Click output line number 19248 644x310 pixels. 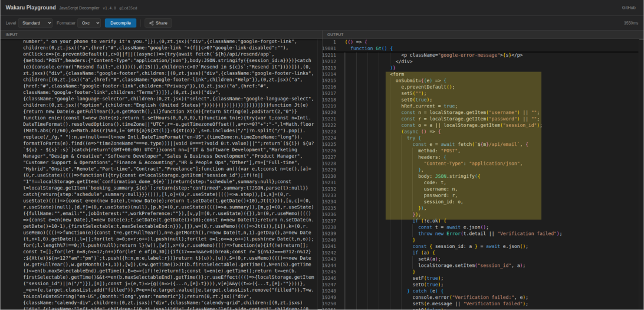click(329, 291)
